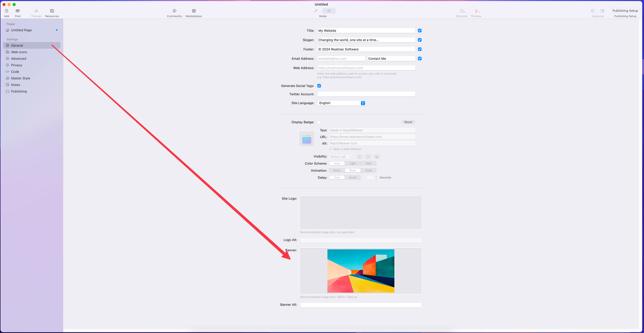Set Delay to Scroll

(353, 178)
